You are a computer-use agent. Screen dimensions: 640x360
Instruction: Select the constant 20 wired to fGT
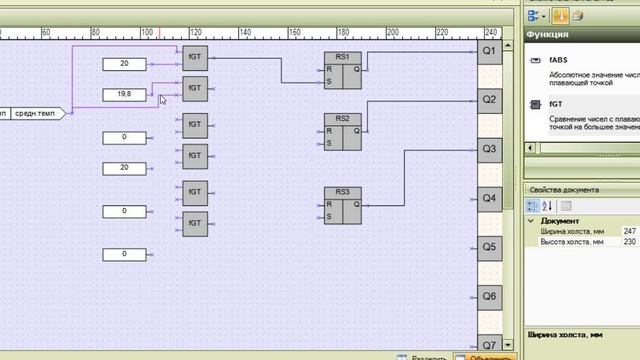click(x=124, y=64)
